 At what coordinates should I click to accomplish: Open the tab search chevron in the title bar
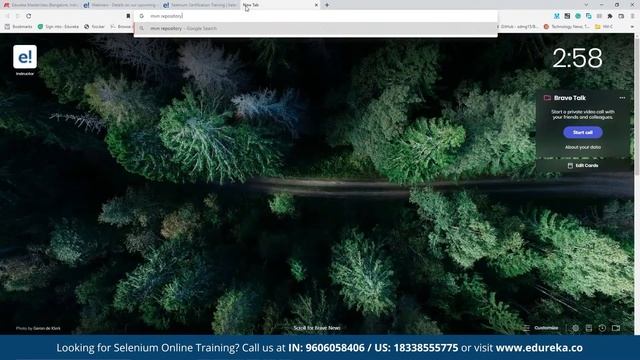(587, 5)
